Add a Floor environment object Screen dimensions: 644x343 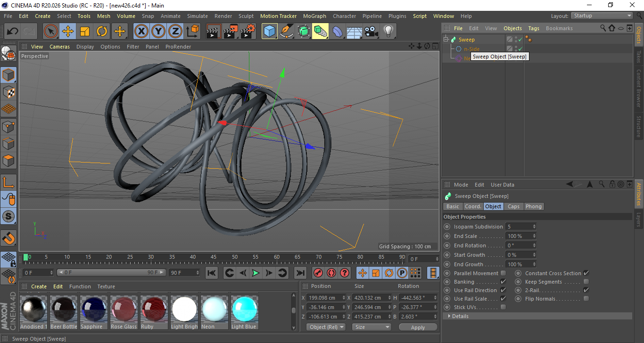[355, 32]
